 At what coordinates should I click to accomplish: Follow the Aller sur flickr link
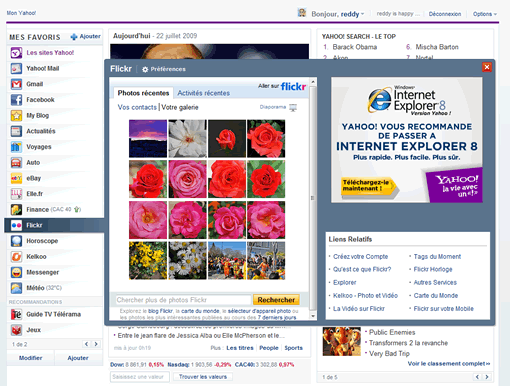click(282, 86)
